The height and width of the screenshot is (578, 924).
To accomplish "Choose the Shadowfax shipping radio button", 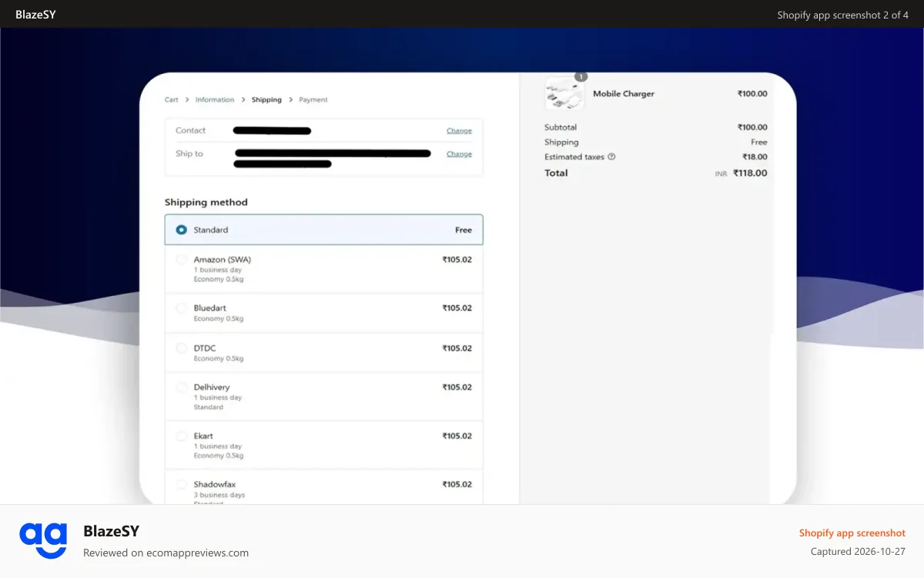I will 182,485.
